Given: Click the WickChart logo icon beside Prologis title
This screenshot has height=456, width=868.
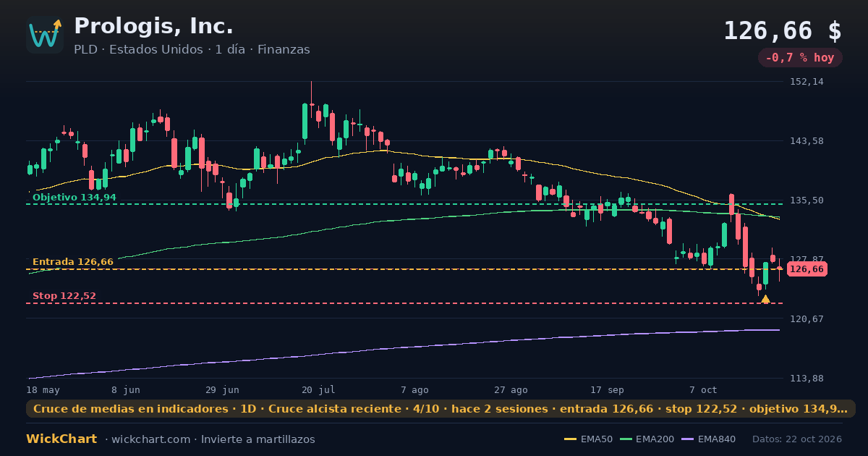Looking at the screenshot, I should point(45,35).
